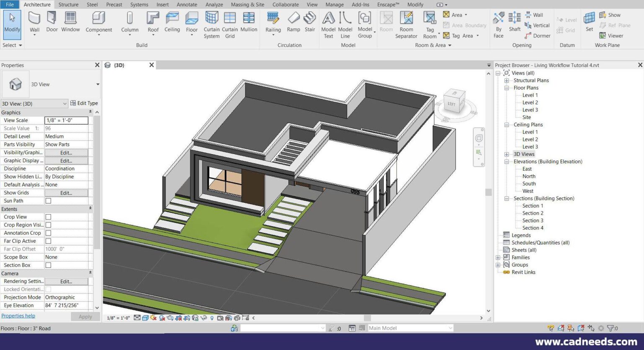Select the Wall tool in the Build panel
644x350 pixels.
point(34,22)
